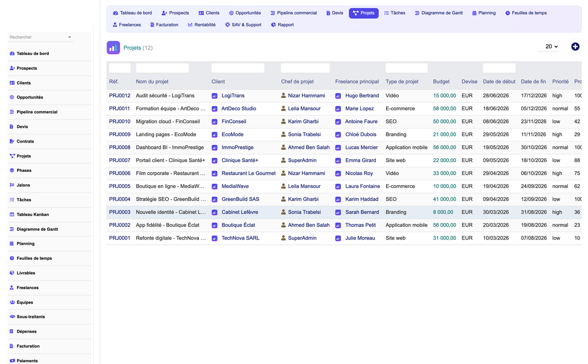Sort by the Freelance principal column header

(x=357, y=82)
